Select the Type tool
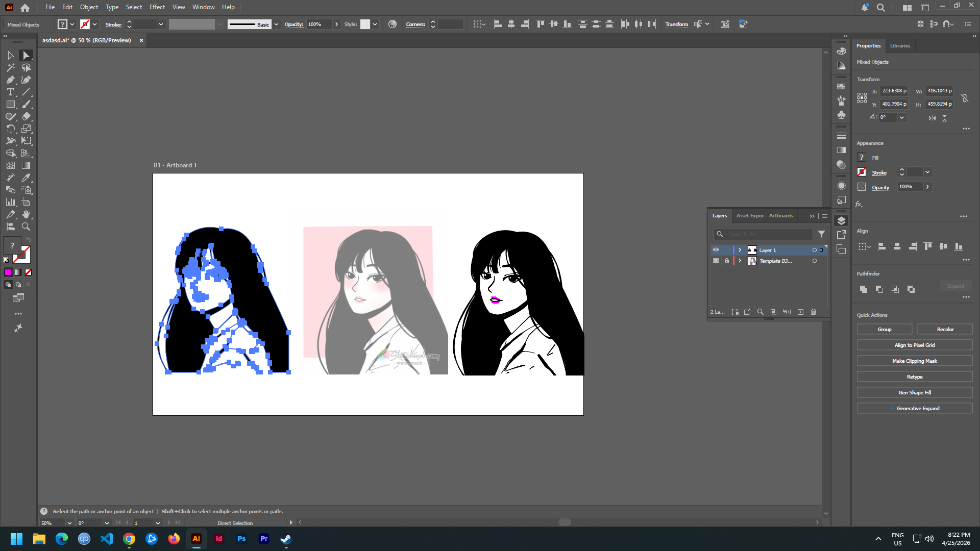Image resolution: width=980 pixels, height=551 pixels. coord(10,92)
